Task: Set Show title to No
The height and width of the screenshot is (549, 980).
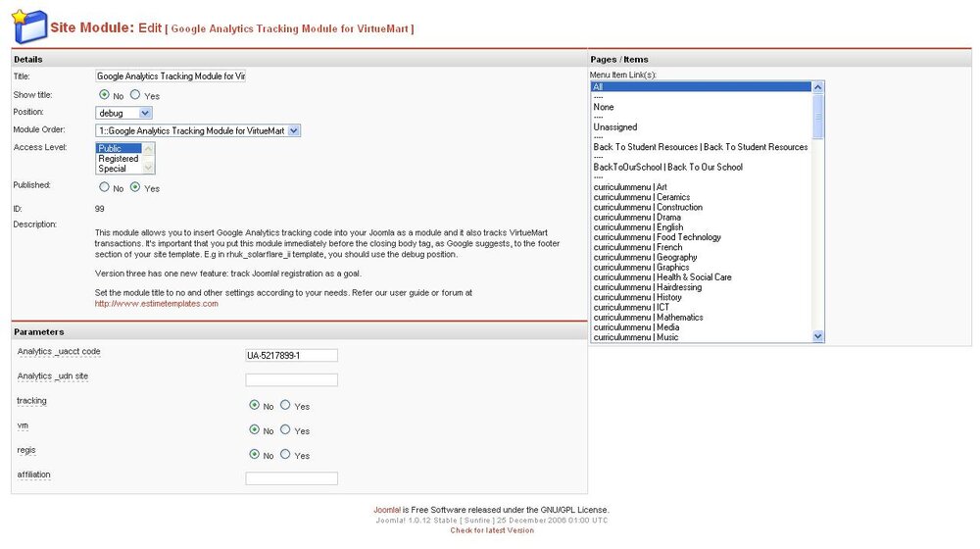Action: pyautogui.click(x=104, y=94)
